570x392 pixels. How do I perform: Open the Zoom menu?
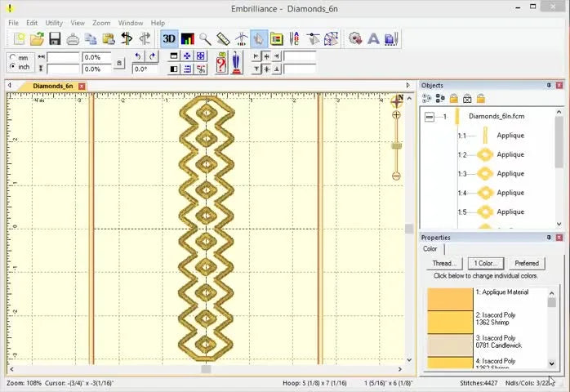[101, 23]
